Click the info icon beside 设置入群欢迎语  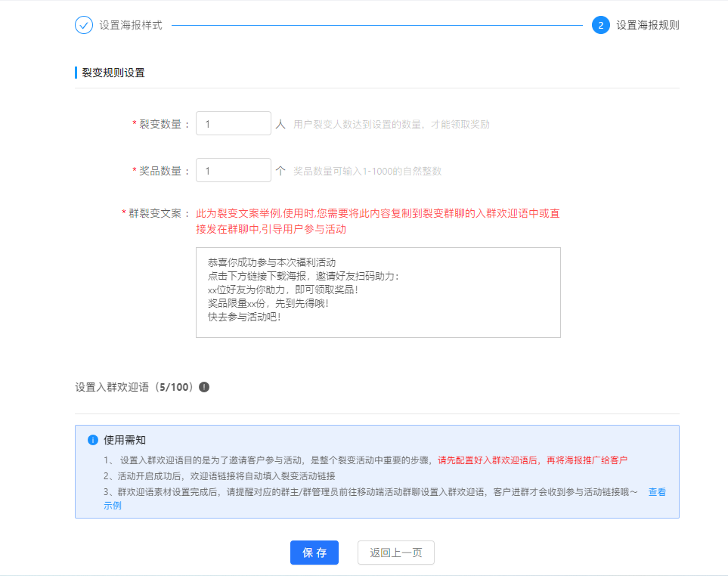pos(204,387)
